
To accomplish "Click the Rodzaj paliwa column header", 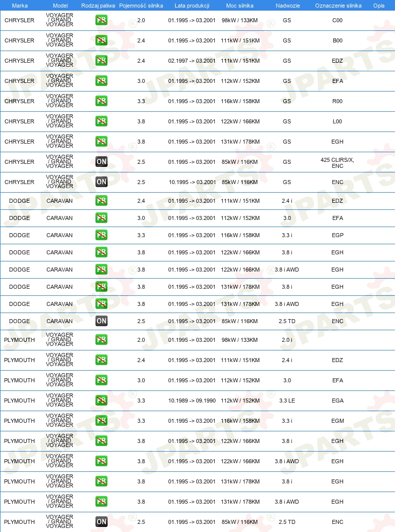I will (x=98, y=6).
